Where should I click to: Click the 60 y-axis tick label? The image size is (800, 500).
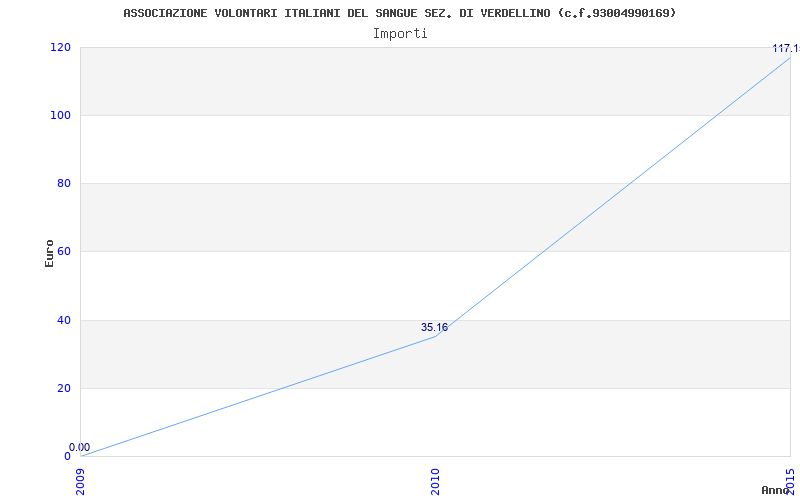point(63,252)
